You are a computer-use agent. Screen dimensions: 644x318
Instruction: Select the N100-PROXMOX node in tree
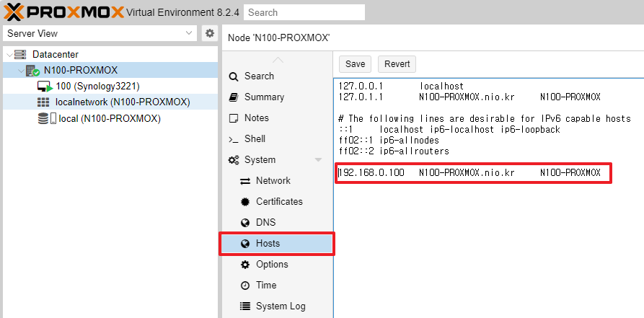point(81,70)
